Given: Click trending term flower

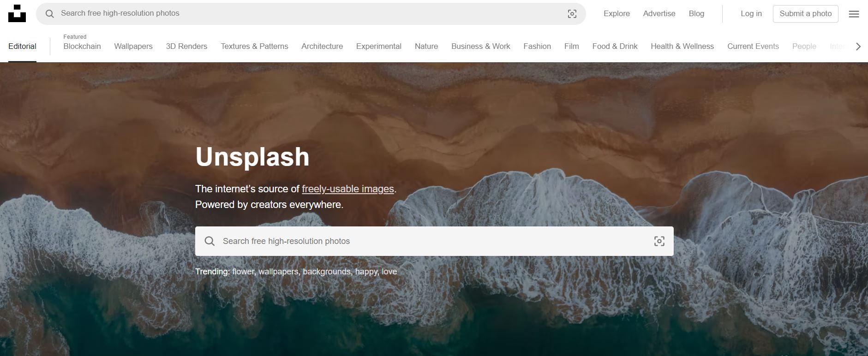Looking at the screenshot, I should tap(243, 272).
